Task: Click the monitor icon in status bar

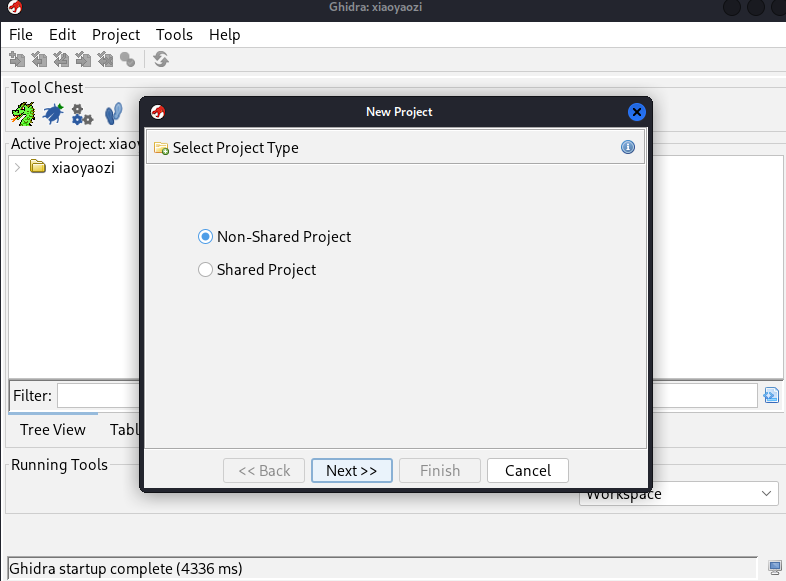Action: [775, 568]
